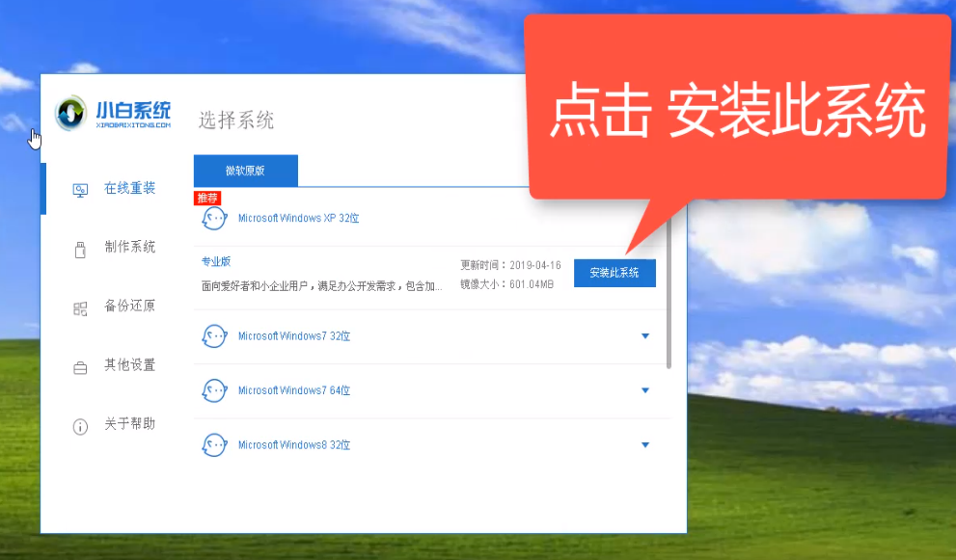Click the Windows icon beside Microsoft Windows8 32位
Viewport: 956px width, 560px height.
click(x=215, y=444)
